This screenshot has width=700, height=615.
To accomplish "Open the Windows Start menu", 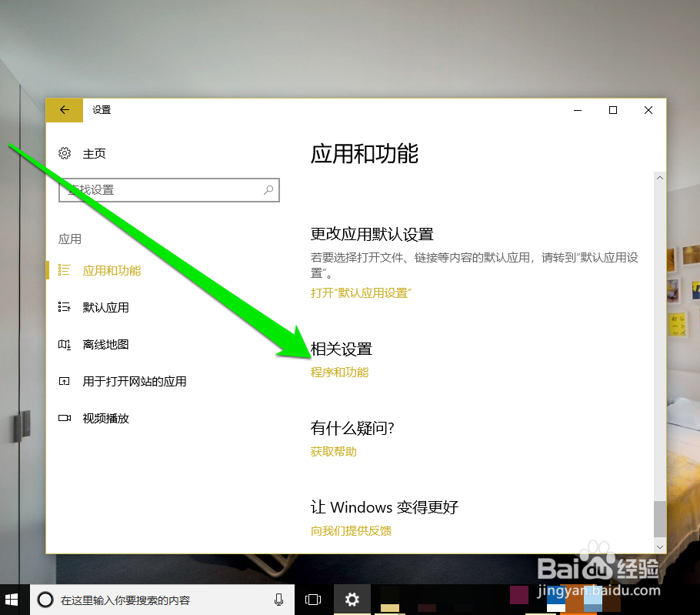I will pos(12,599).
